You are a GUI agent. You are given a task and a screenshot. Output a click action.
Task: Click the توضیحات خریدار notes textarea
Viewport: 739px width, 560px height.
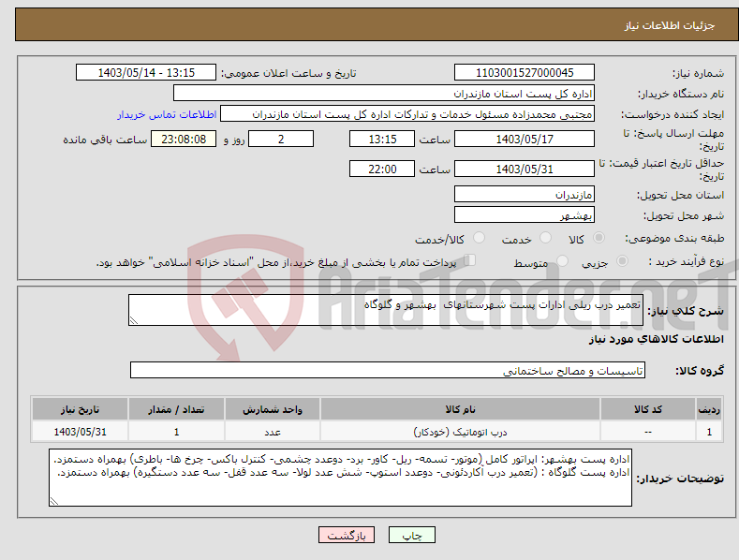coord(340,478)
